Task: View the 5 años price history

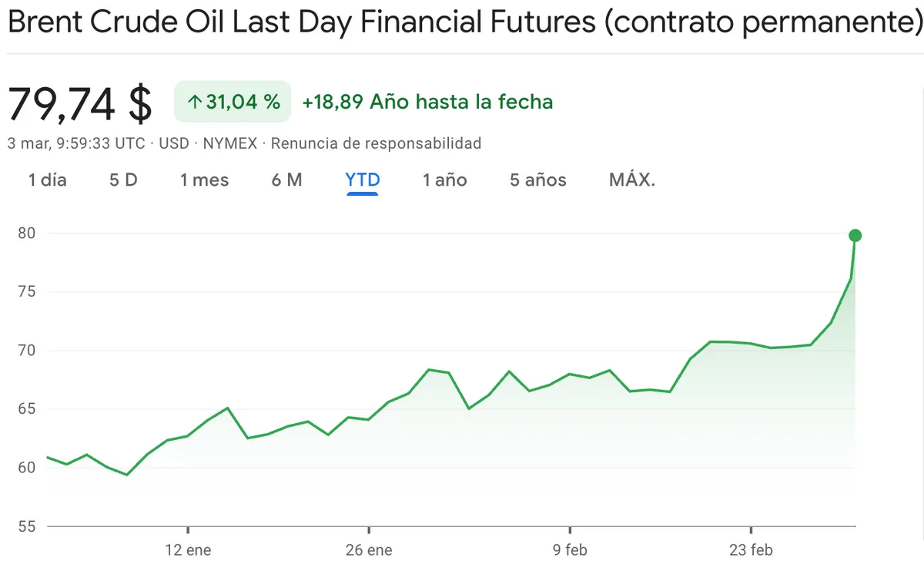Action: (537, 180)
